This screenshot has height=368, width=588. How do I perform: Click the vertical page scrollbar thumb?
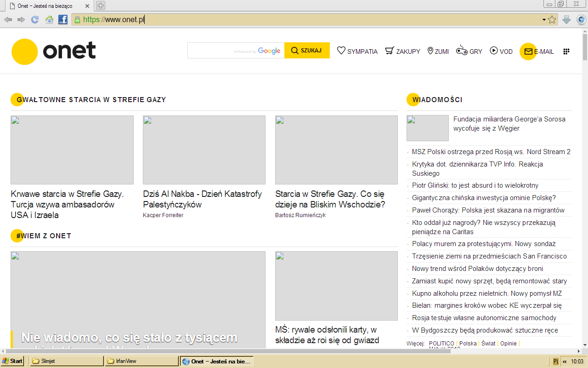click(x=584, y=48)
